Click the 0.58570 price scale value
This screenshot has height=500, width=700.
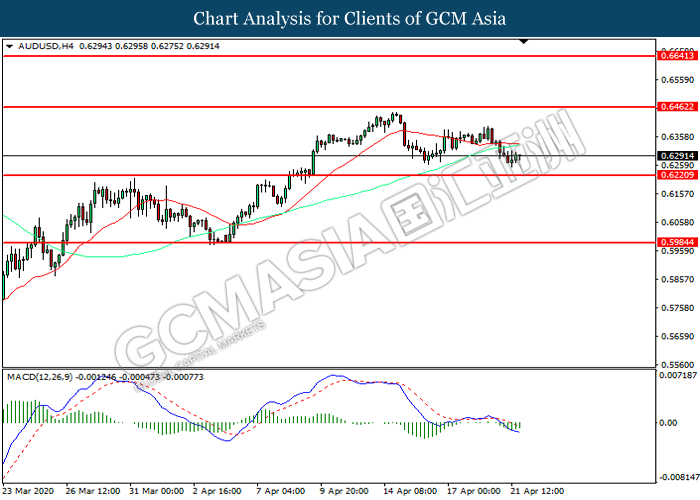click(x=678, y=279)
